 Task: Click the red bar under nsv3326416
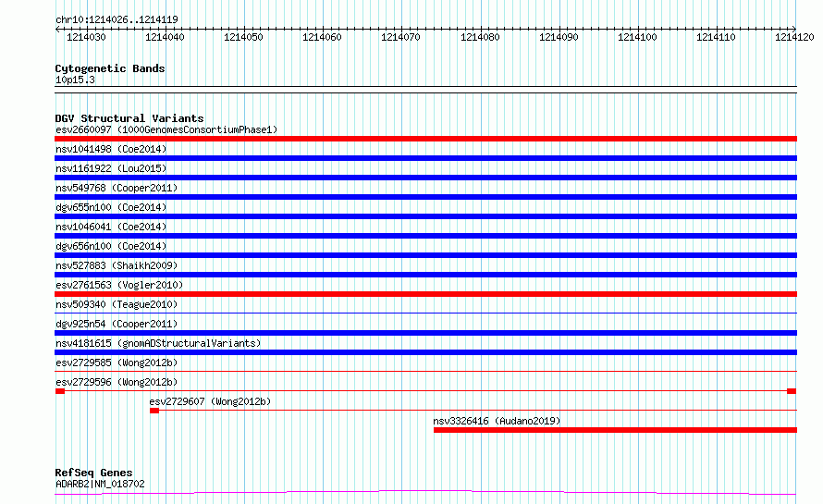615,430
